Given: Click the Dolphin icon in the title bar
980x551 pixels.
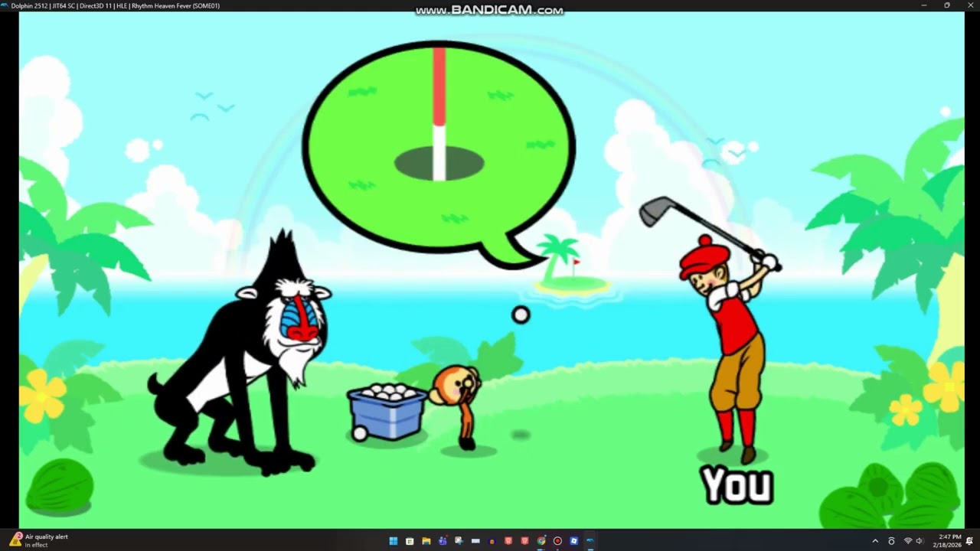Looking at the screenshot, I should pos(5,5).
